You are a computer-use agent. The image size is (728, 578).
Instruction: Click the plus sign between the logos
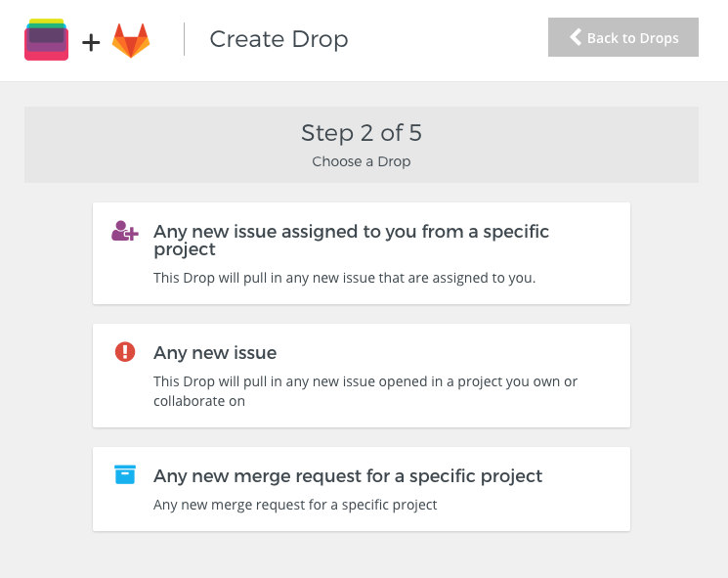click(x=91, y=43)
